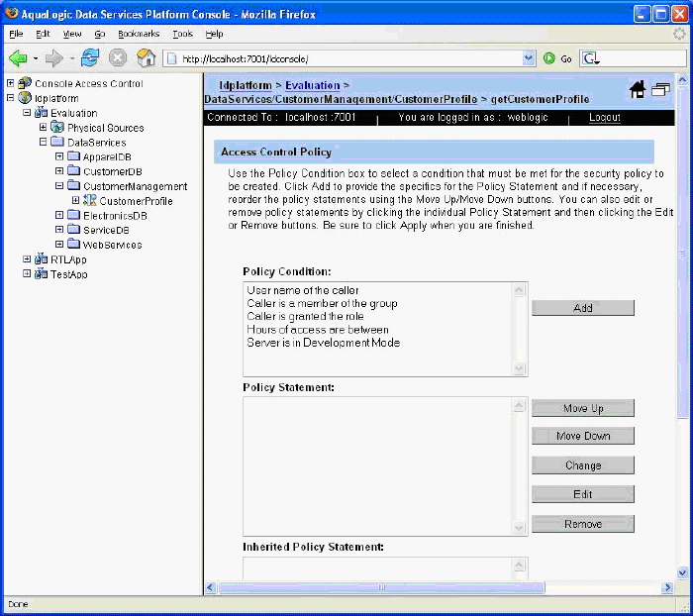Screen dimensions: 693x616
Task: Expand the CustomerProfile node
Action: coord(75,200)
